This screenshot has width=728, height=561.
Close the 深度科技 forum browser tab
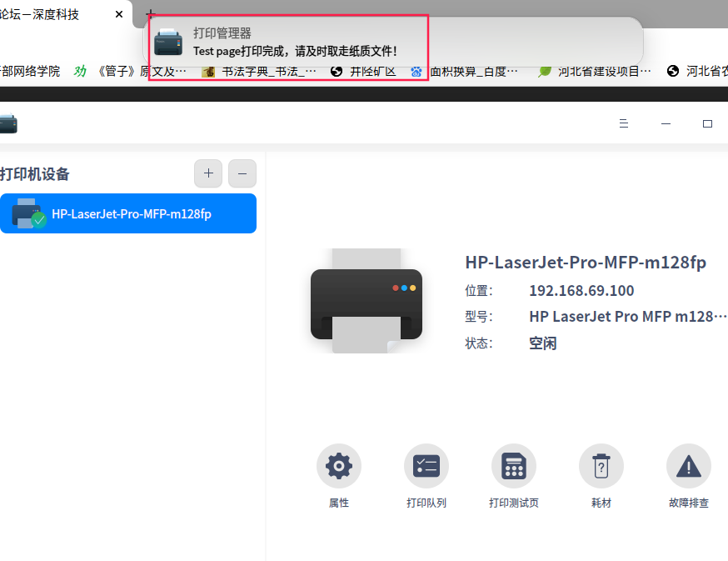tap(119, 14)
